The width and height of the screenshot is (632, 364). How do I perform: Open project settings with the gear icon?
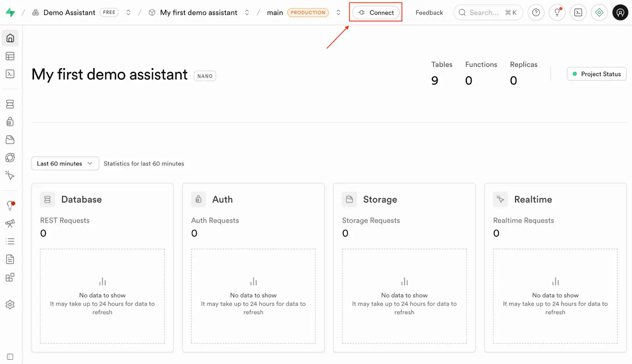(10, 304)
